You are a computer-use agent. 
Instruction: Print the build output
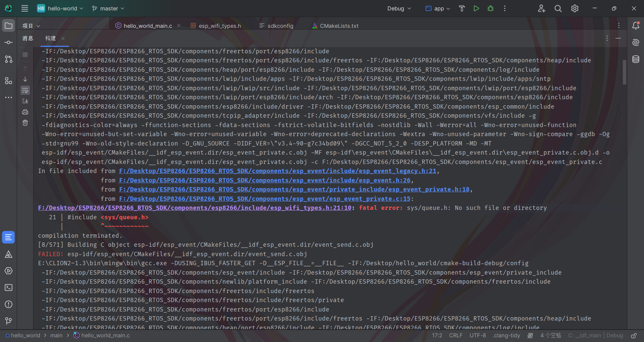click(25, 112)
